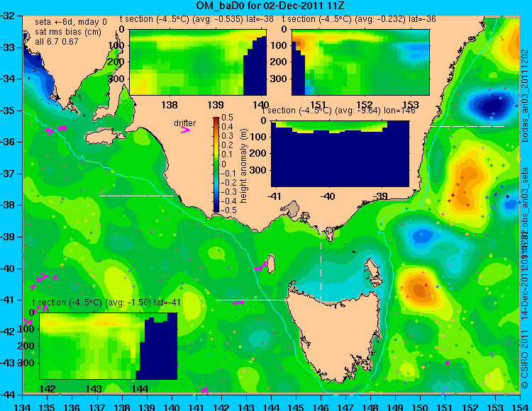The image size is (532, 411).
Task: Click the 139 tick label in the lat=-38 section
Action: tap(216, 105)
